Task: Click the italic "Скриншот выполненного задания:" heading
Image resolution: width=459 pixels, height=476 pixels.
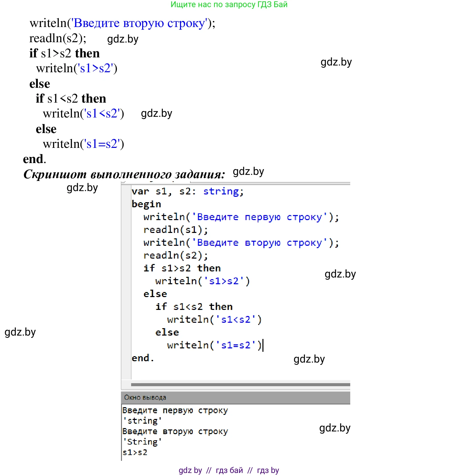Action: point(124,174)
